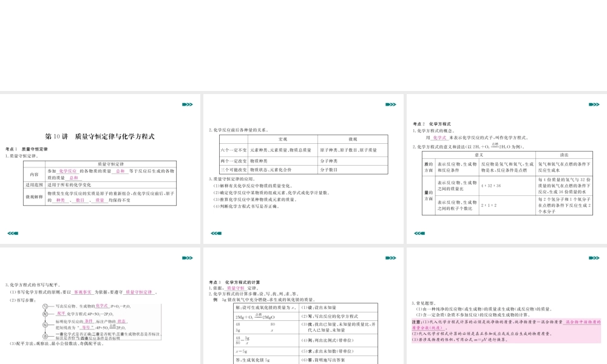This screenshot has height=364, width=607.
Task: Click the 适用范围 row label
Action: (x=35, y=185)
